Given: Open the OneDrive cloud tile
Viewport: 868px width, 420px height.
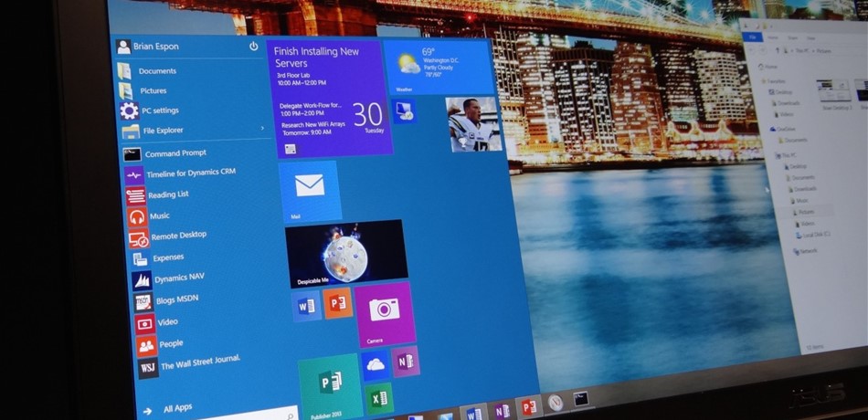Looking at the screenshot, I should 376,364.
